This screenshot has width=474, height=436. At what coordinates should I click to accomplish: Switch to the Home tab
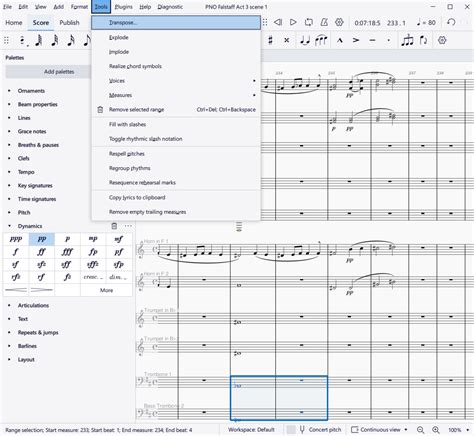tap(14, 22)
